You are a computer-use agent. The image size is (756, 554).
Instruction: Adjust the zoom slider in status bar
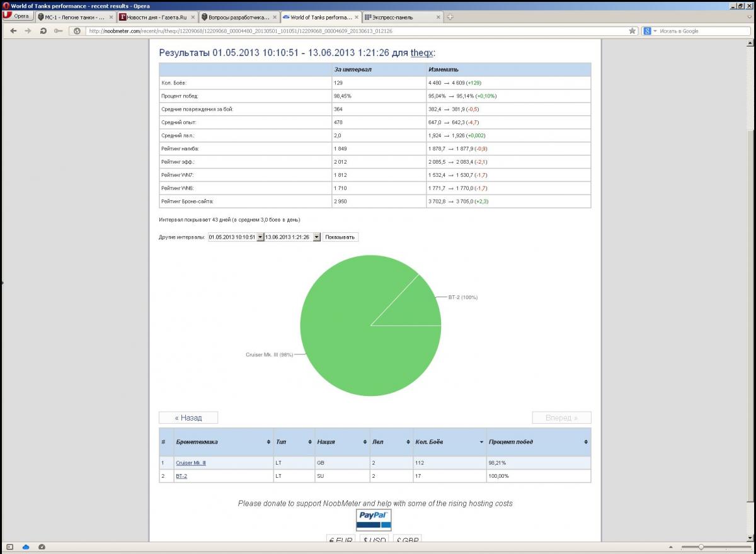701,546
